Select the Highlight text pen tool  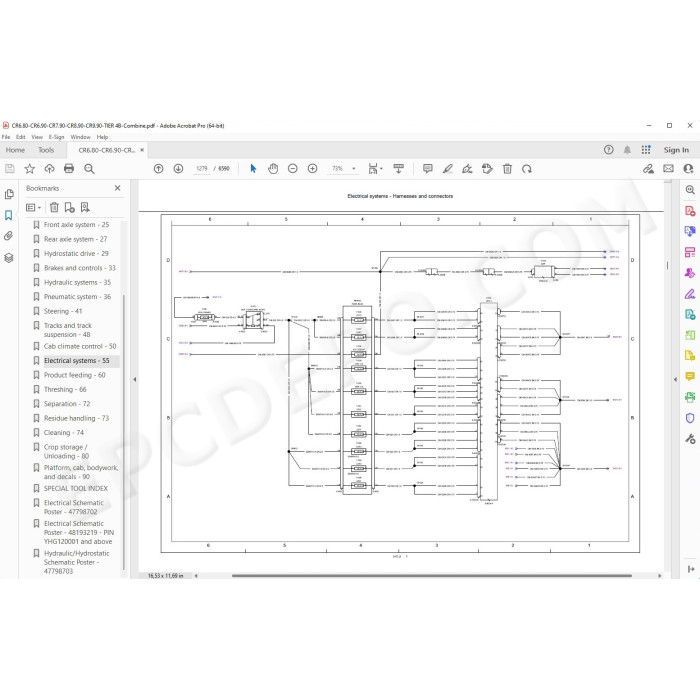pos(447,169)
